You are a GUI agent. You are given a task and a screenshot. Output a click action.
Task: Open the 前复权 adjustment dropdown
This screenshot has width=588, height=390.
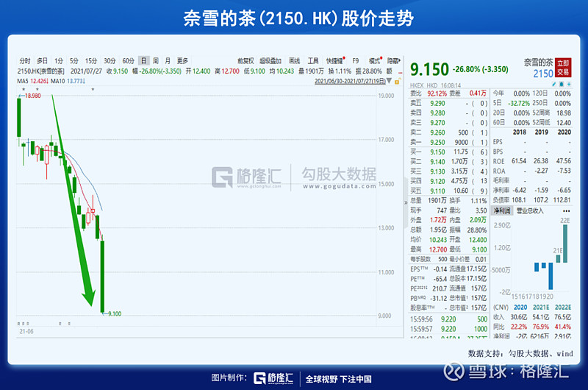(245, 61)
